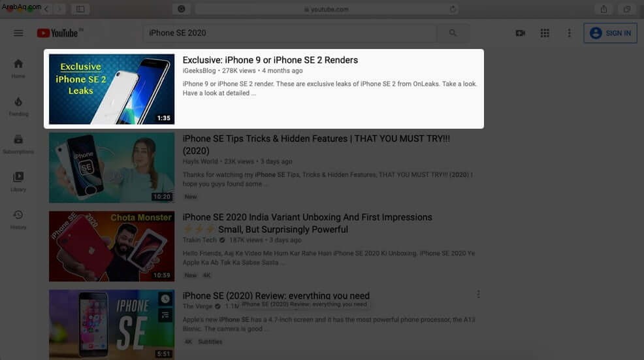Click the YouTube logo

click(x=57, y=33)
